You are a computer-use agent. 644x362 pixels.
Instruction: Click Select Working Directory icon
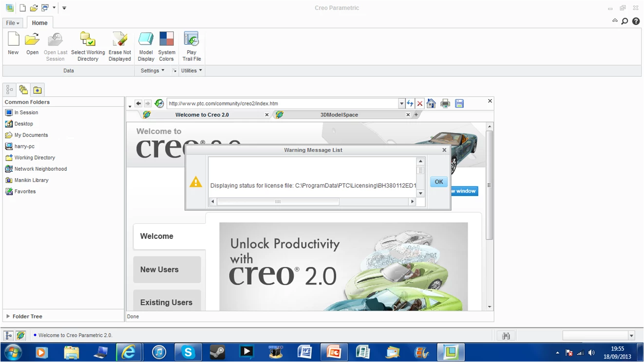click(88, 39)
